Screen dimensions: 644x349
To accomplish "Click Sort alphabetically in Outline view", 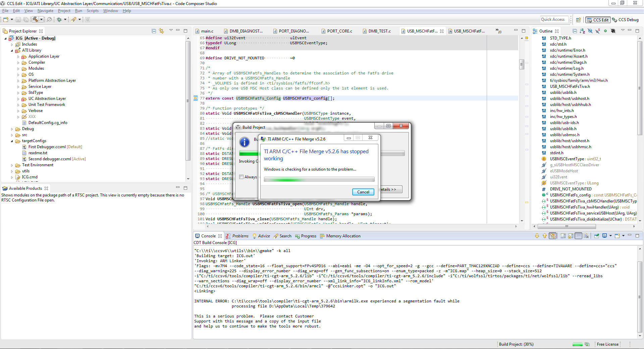I will (582, 31).
